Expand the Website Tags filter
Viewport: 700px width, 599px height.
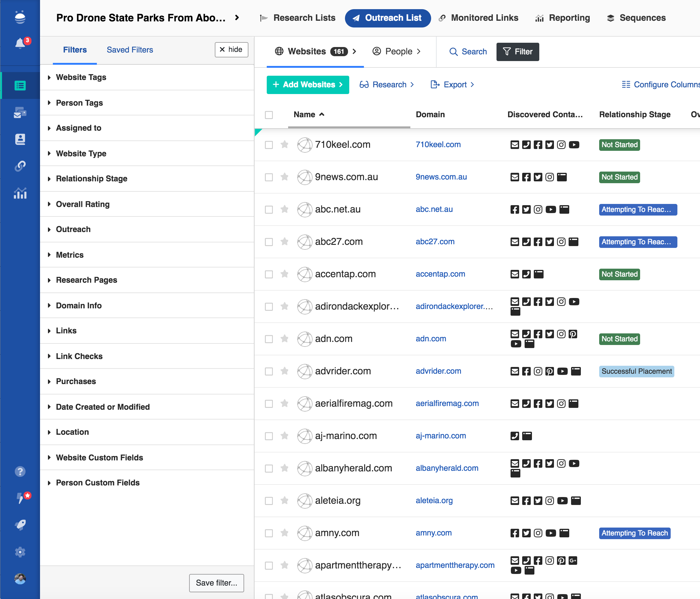point(81,77)
